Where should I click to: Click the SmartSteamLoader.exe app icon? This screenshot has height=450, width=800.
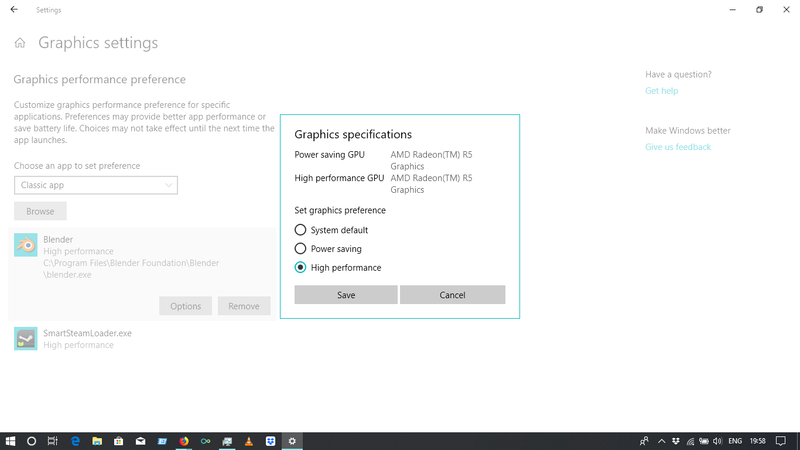26,339
